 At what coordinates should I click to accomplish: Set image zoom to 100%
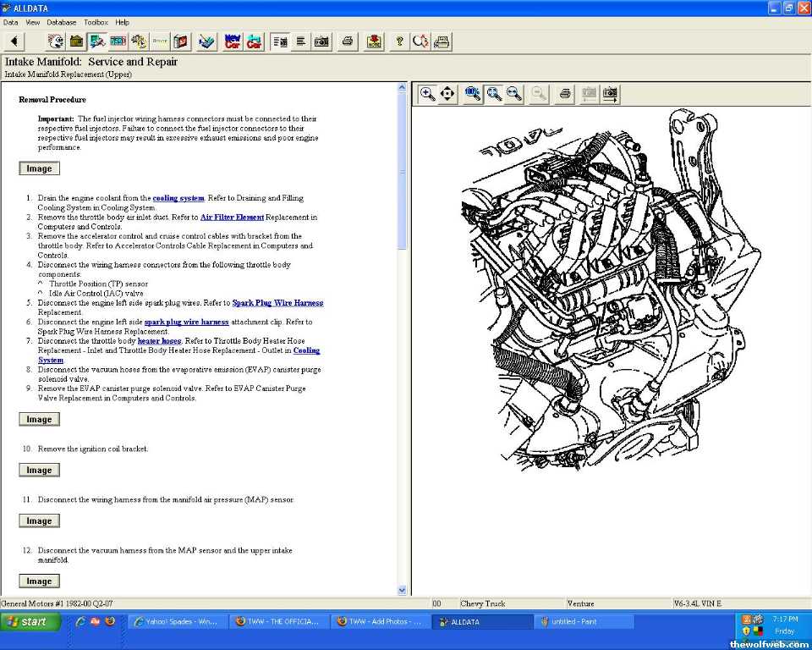[x=474, y=94]
